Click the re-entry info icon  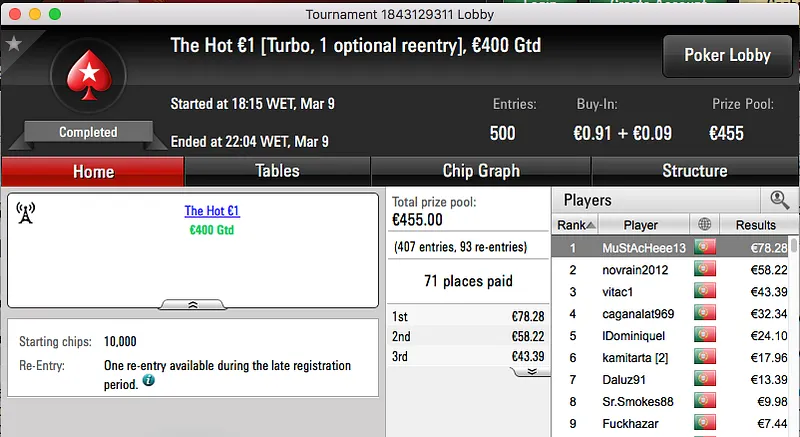(149, 381)
